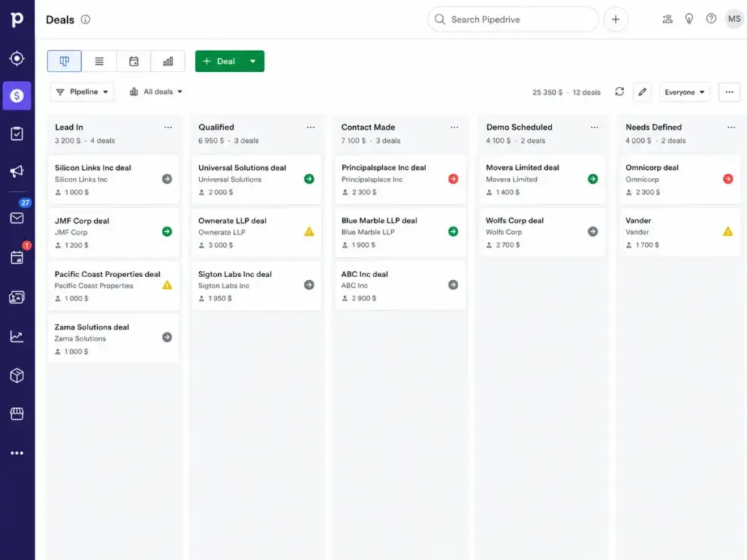Open the help question mark icon

(x=711, y=19)
